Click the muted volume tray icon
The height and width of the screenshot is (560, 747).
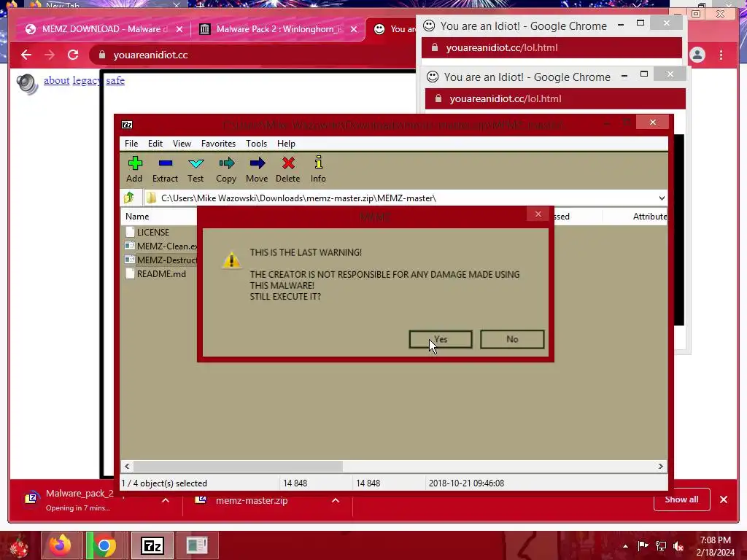[678, 546]
